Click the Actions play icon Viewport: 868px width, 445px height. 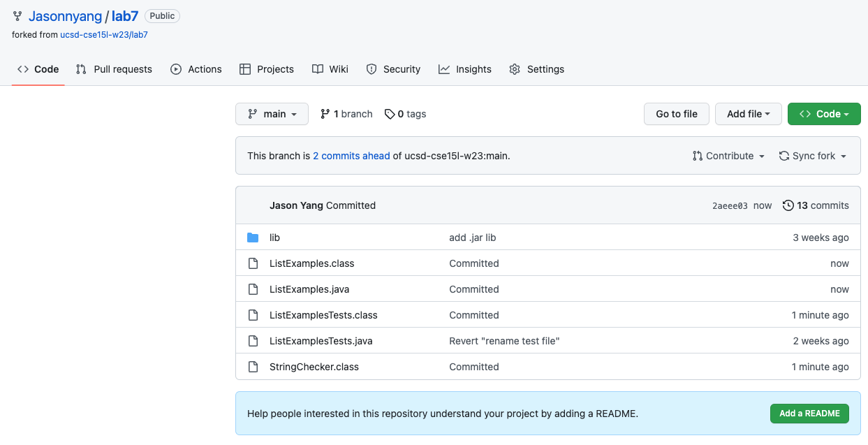[176, 69]
